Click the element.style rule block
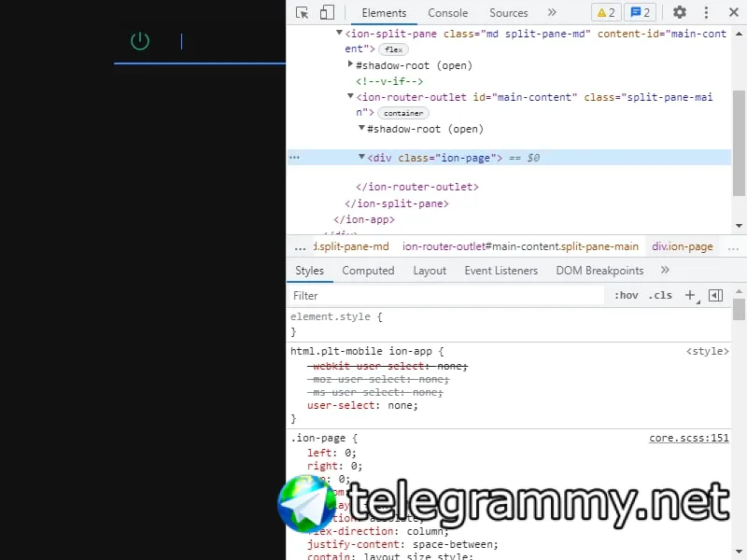747x560 pixels. [508, 324]
